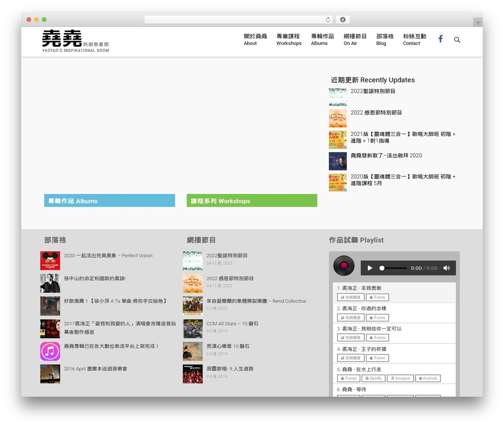Open Android link for 在水上行走
This screenshot has width=504, height=427.
(428, 378)
